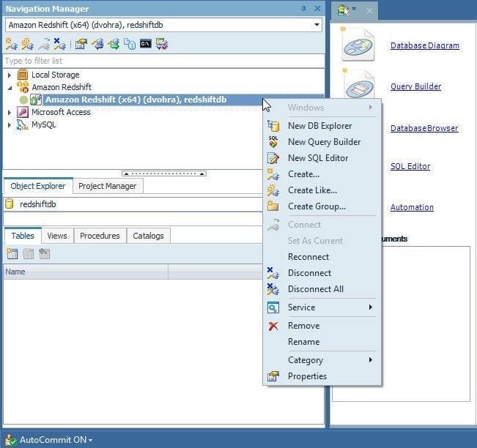Click the third greyed table icon in Tables toolbar
The image size is (477, 448).
pyautogui.click(x=44, y=253)
